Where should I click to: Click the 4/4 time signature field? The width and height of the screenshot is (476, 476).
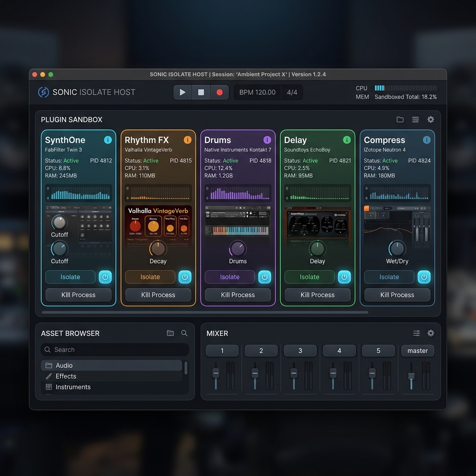(x=292, y=93)
